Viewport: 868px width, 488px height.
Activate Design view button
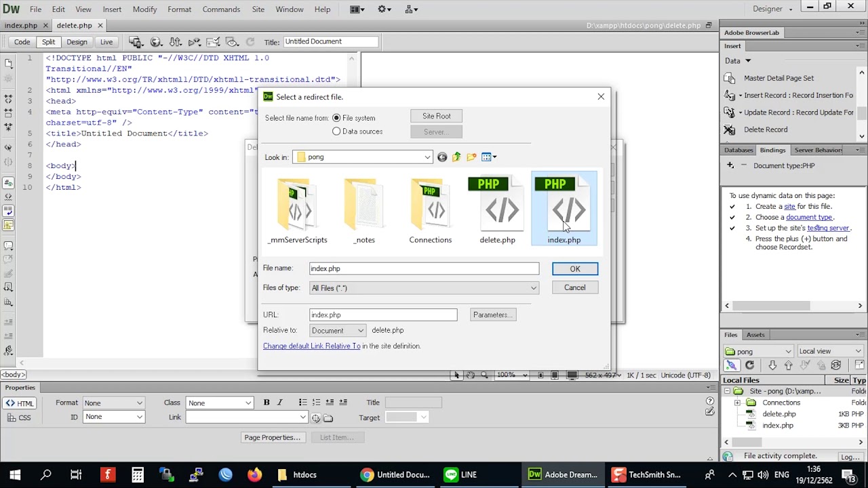pos(77,42)
